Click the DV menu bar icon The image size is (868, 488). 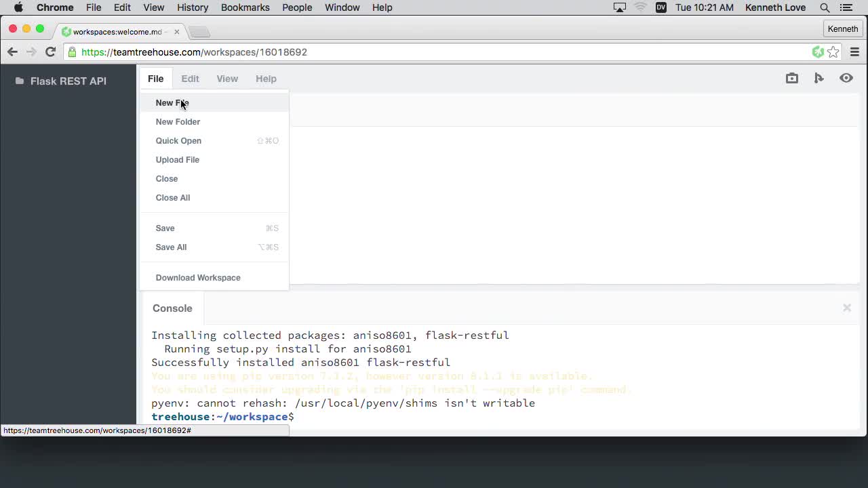(x=661, y=7)
